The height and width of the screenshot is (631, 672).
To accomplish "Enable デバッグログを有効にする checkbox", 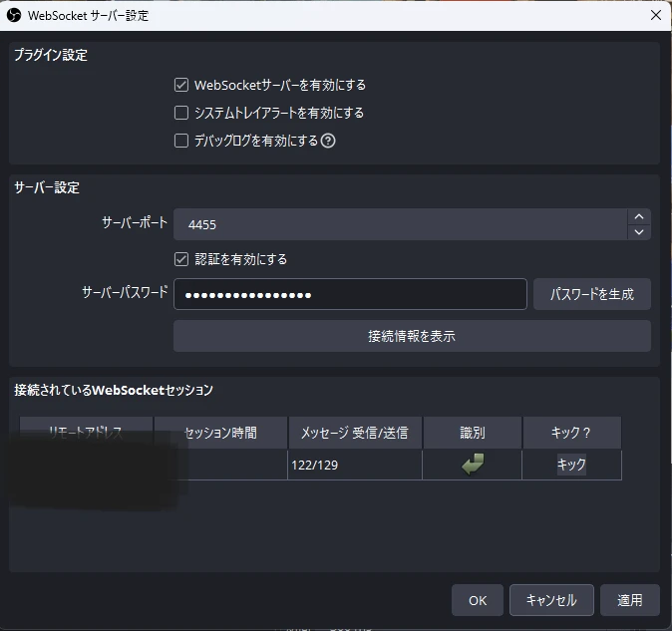I will [181, 141].
